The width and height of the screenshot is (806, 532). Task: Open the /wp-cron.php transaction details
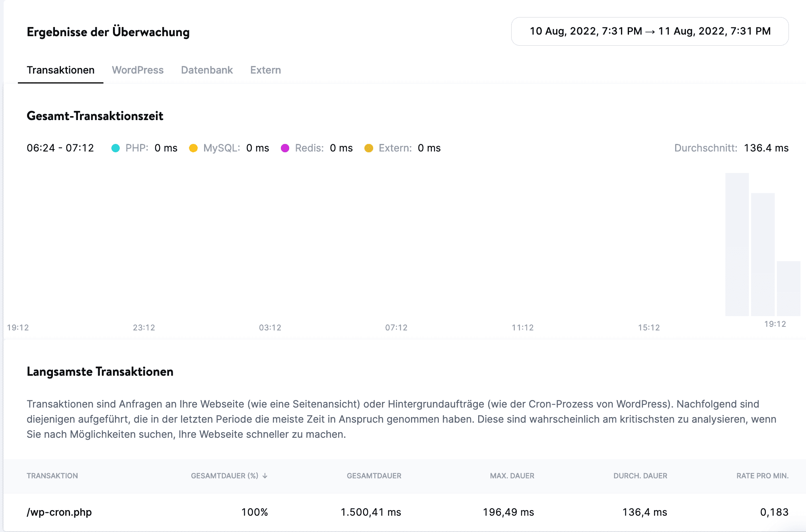pos(59,512)
